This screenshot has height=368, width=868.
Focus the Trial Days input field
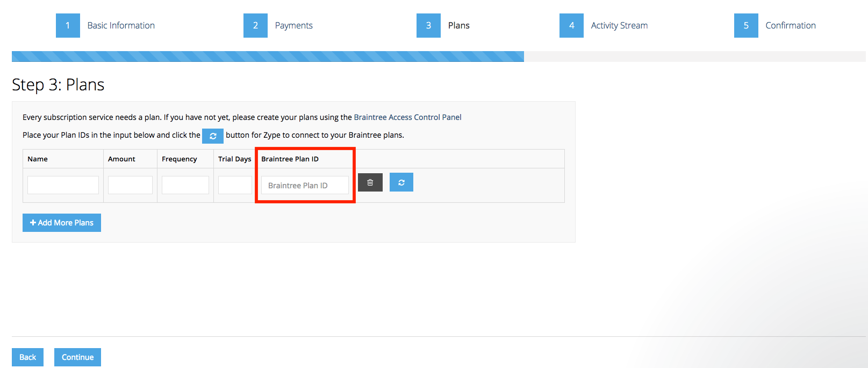pos(235,185)
